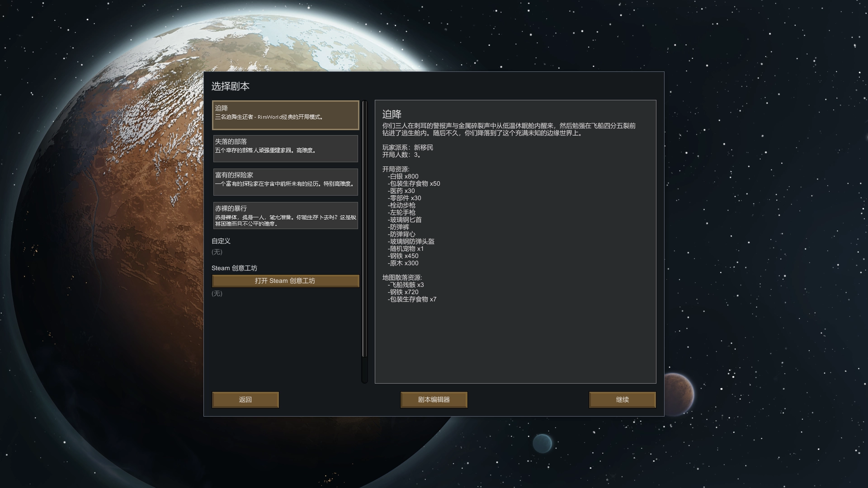Click the 地图散落资源 heading
The image size is (868, 488).
(x=402, y=277)
